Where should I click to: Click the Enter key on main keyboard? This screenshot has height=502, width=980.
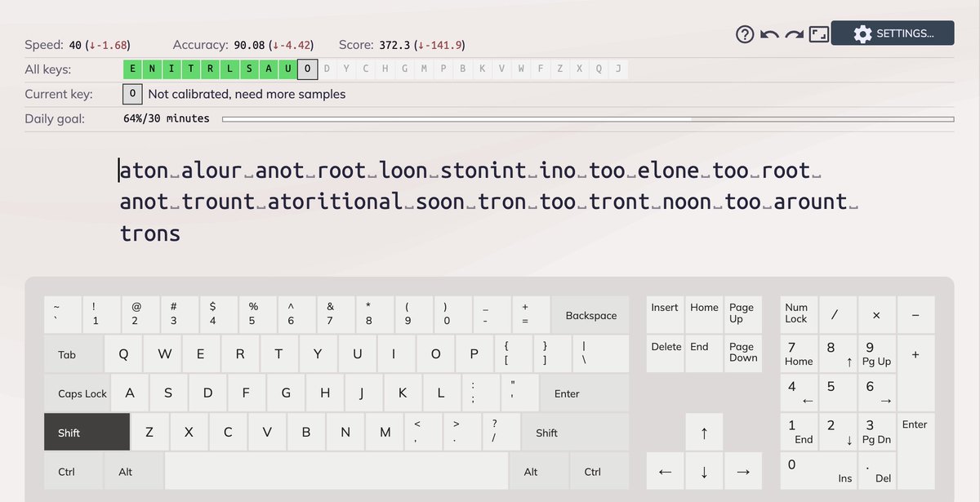[x=585, y=393]
